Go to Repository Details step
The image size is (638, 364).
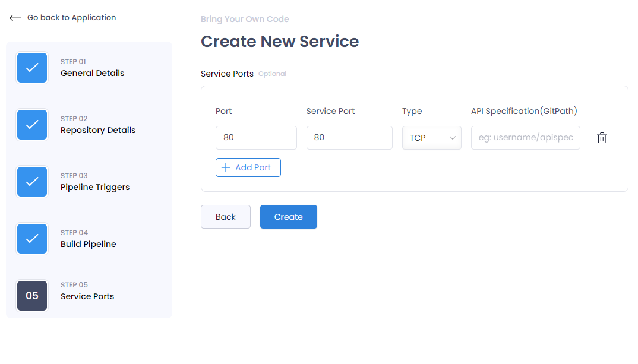[98, 130]
